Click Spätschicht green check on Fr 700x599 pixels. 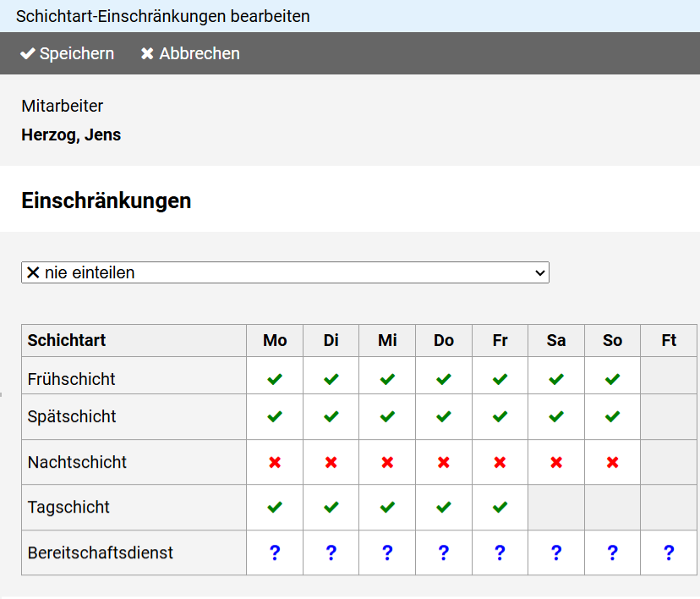click(500, 416)
